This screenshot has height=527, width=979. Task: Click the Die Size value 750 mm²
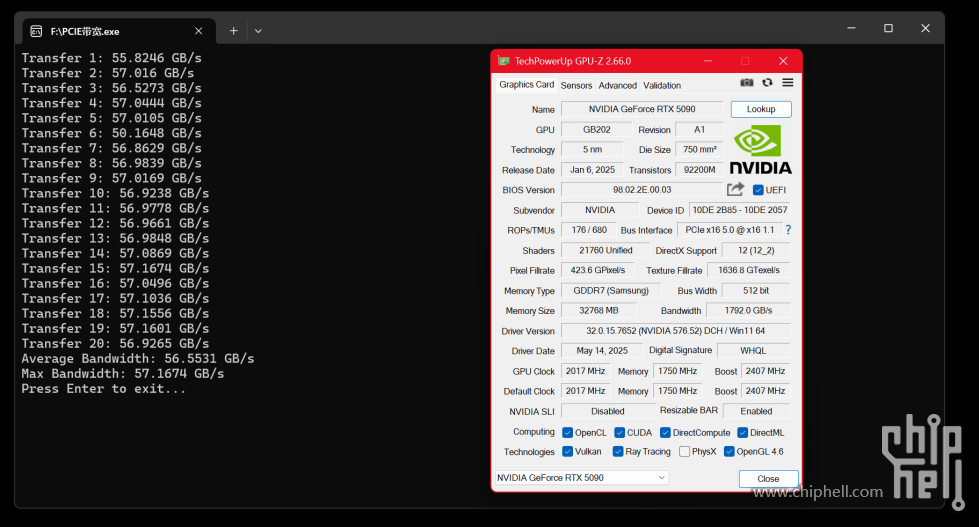click(x=699, y=150)
